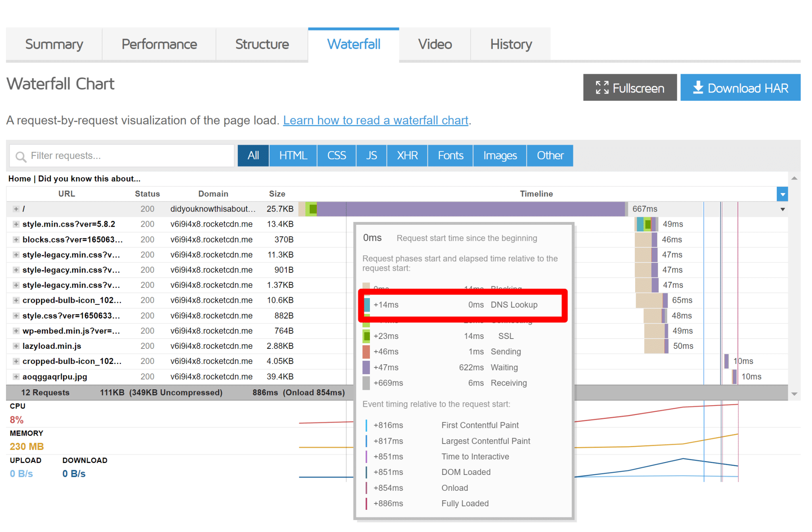The image size is (812, 532).
Task: Show only JS requests
Action: pyautogui.click(x=371, y=155)
